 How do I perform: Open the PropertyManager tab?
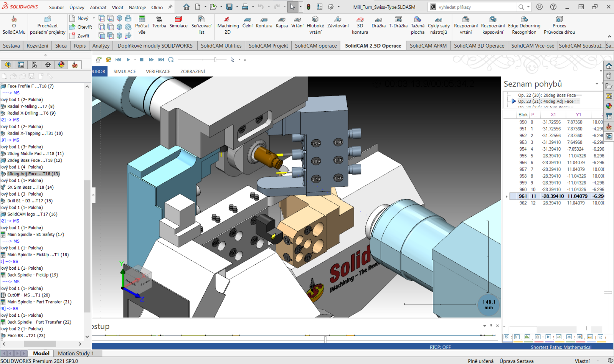coord(21,65)
